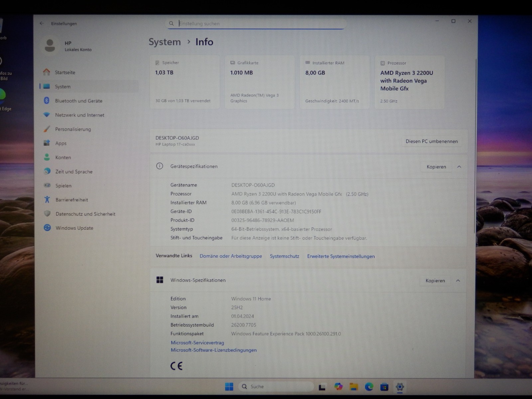
Task: Click the Startseite home icon
Action: [47, 72]
